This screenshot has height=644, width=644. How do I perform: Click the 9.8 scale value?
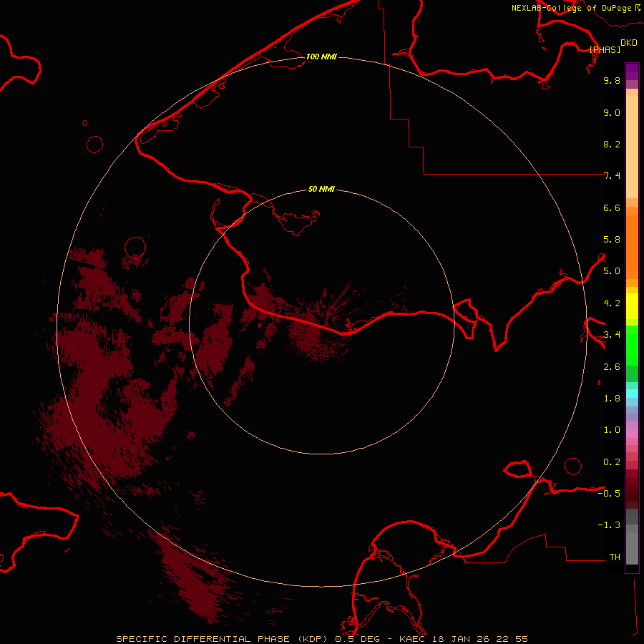tap(612, 80)
